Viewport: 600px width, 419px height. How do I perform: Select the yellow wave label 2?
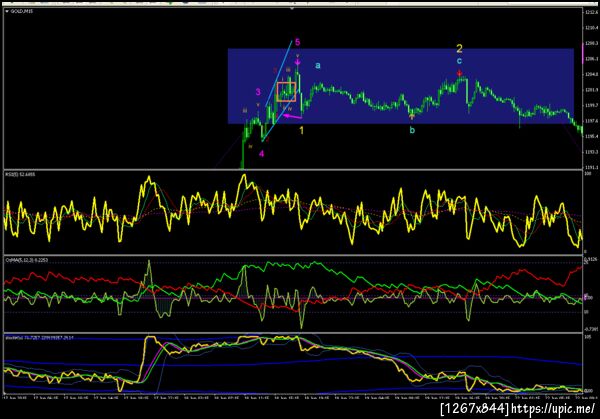click(x=459, y=49)
